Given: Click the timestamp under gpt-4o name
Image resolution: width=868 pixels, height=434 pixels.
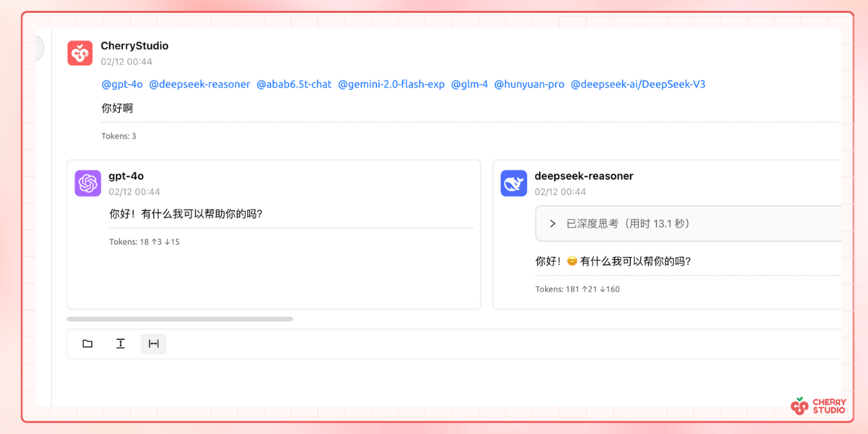Looking at the screenshot, I should point(134,192).
